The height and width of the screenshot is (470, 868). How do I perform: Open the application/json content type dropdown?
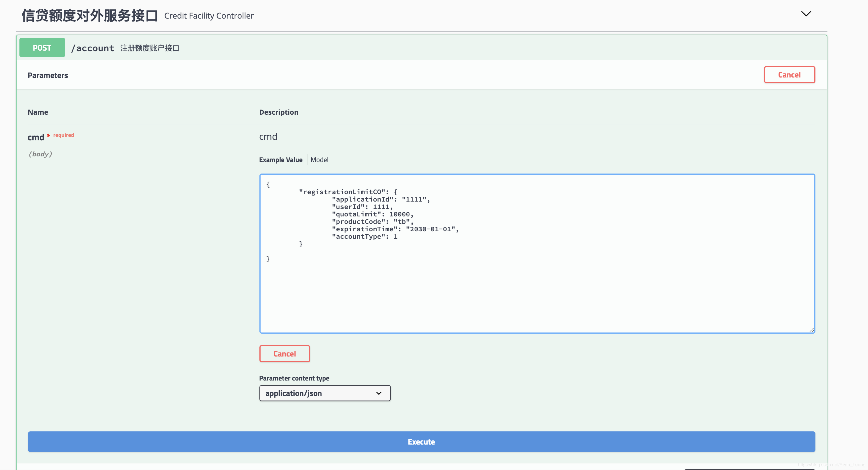pyautogui.click(x=325, y=393)
